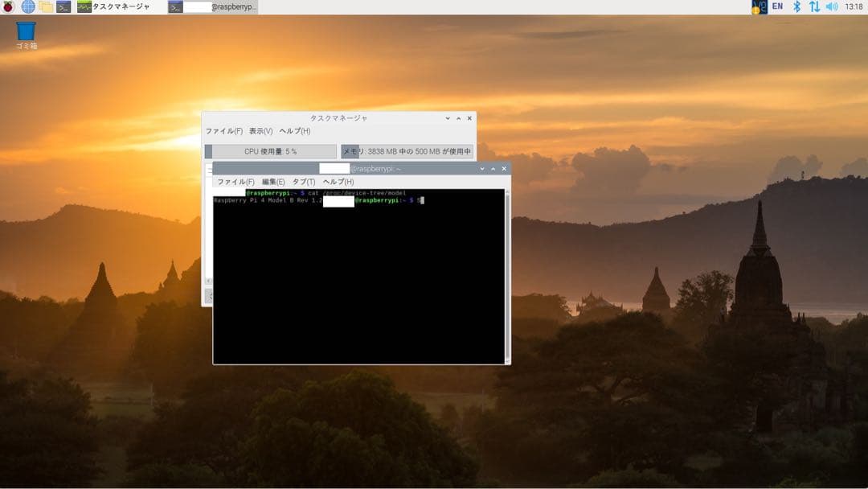Open the file manager folder icon
This screenshot has height=489, width=868.
47,6
